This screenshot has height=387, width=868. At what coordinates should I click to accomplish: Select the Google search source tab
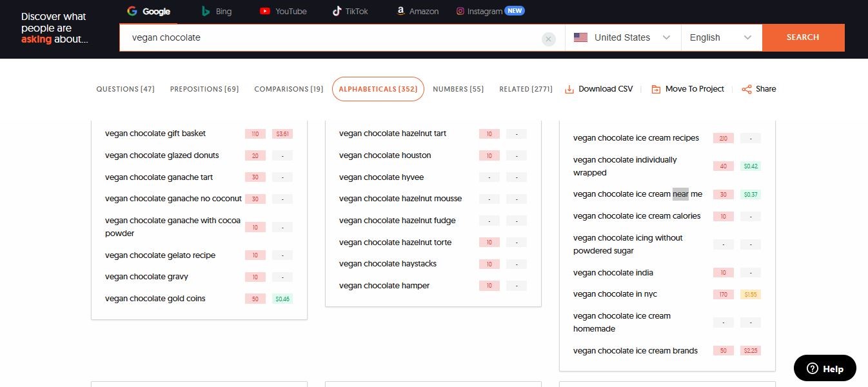149,12
